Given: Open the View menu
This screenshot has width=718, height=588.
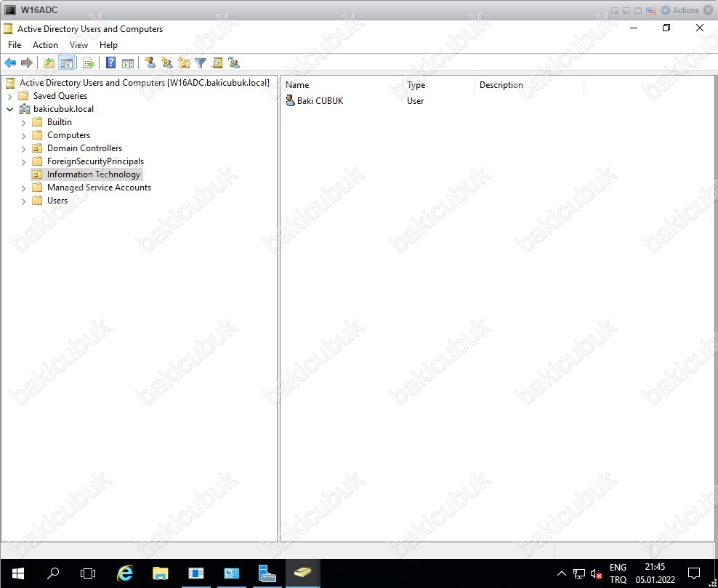Looking at the screenshot, I should tap(78, 45).
